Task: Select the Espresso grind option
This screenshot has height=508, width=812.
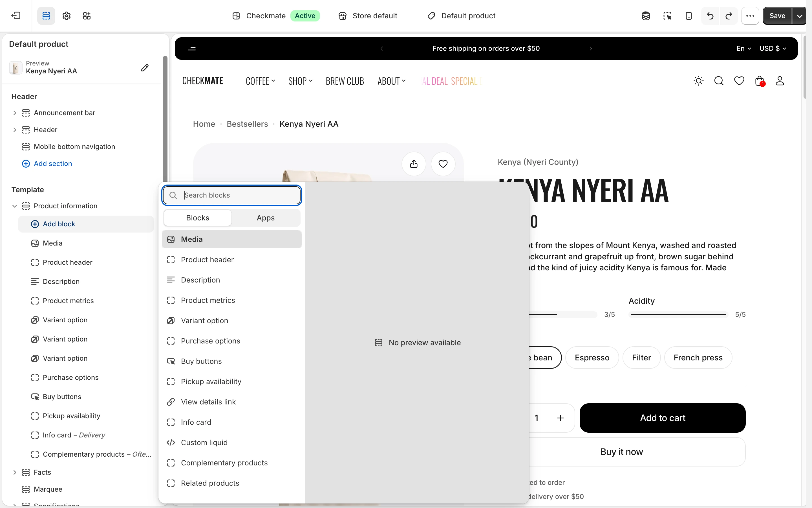Action: 592,358
